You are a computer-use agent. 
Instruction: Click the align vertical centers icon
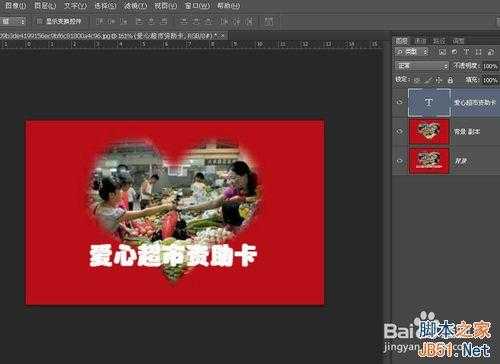[x=111, y=21]
